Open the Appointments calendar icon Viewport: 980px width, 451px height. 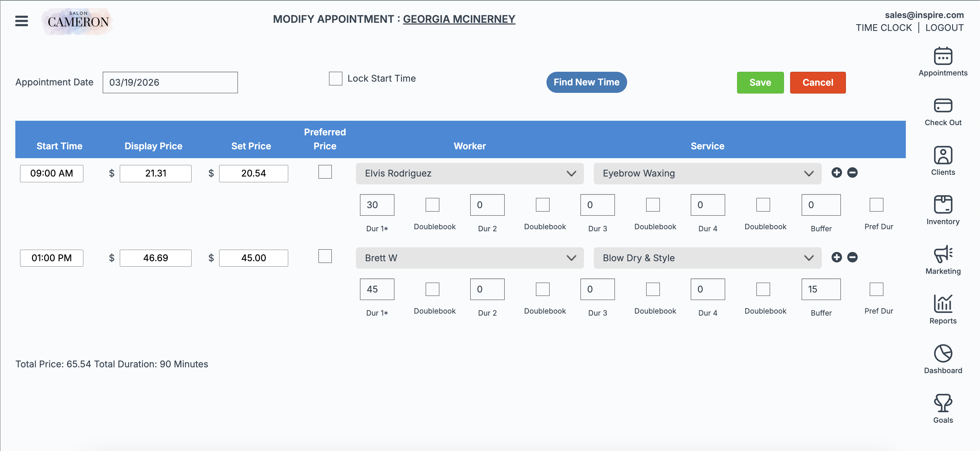[x=943, y=56]
